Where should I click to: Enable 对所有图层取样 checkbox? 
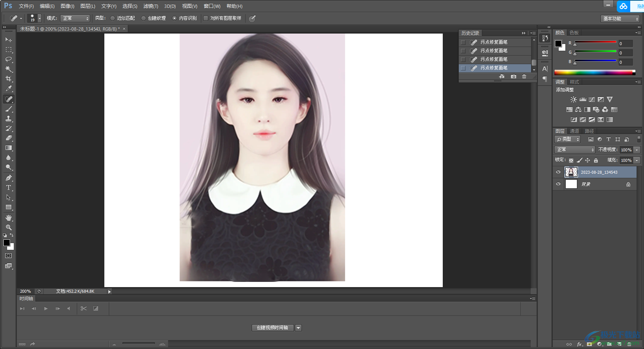pyautogui.click(x=205, y=18)
